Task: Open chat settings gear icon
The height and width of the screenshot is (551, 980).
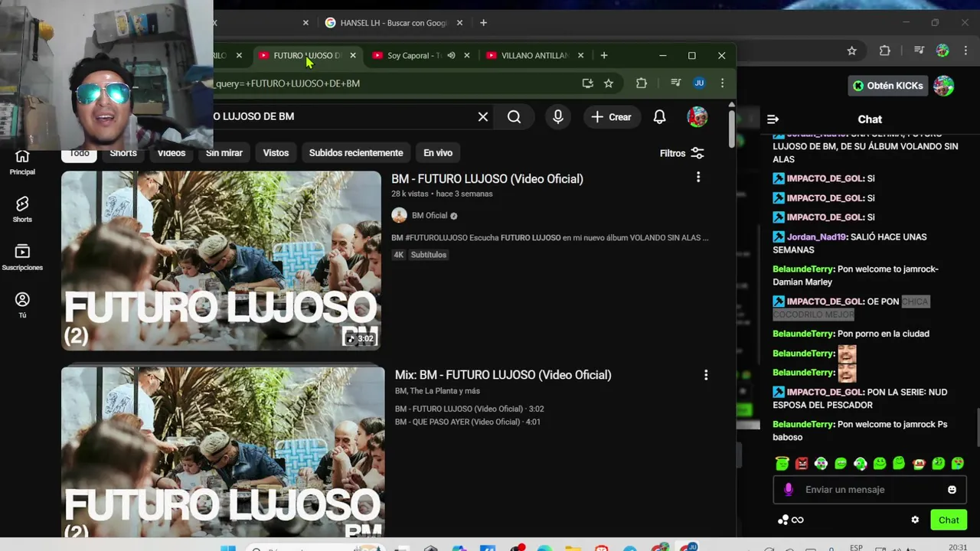Action: tap(915, 520)
